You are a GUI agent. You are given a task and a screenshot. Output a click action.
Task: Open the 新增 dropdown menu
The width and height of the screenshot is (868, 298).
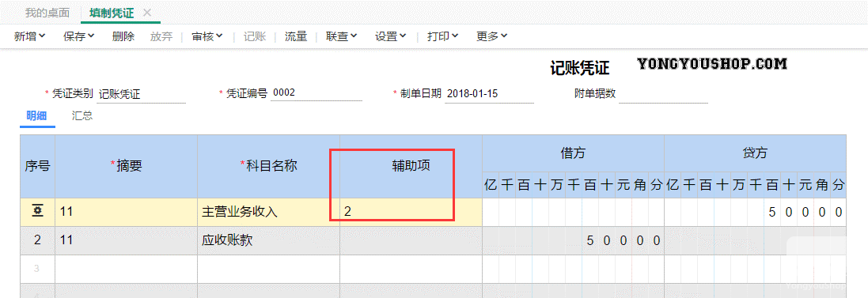[29, 36]
